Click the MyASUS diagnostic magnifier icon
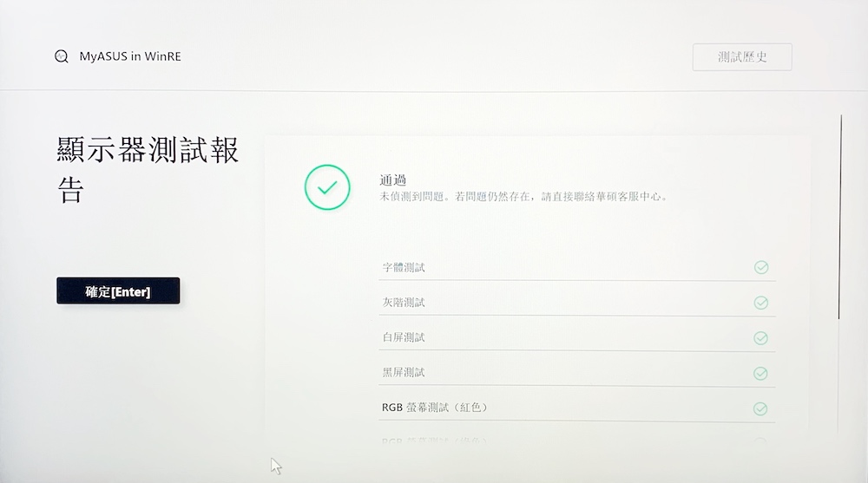 [x=62, y=57]
